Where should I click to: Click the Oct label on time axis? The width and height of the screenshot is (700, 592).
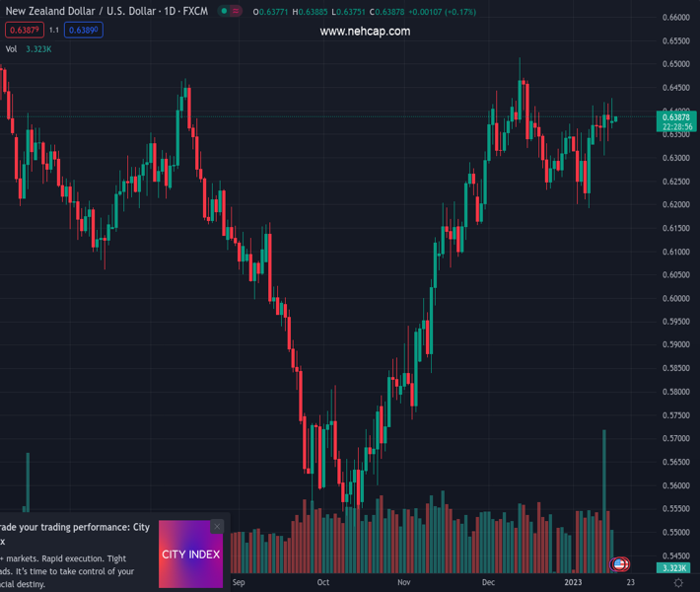point(322,583)
